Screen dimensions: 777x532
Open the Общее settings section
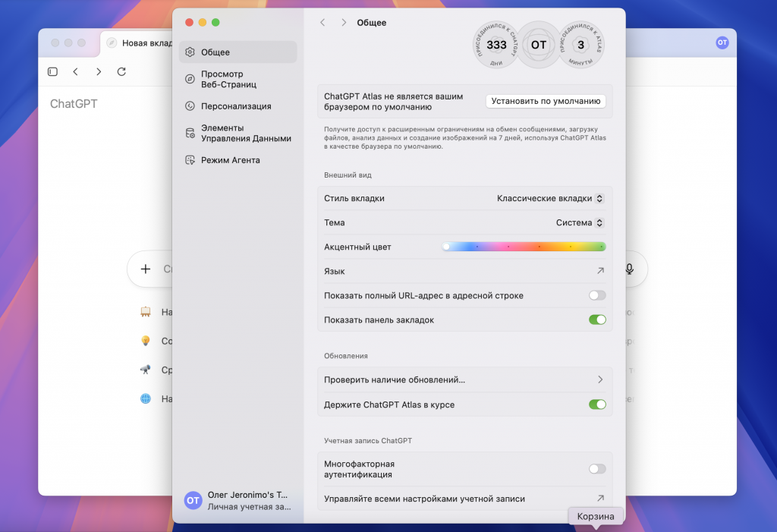[x=238, y=52]
